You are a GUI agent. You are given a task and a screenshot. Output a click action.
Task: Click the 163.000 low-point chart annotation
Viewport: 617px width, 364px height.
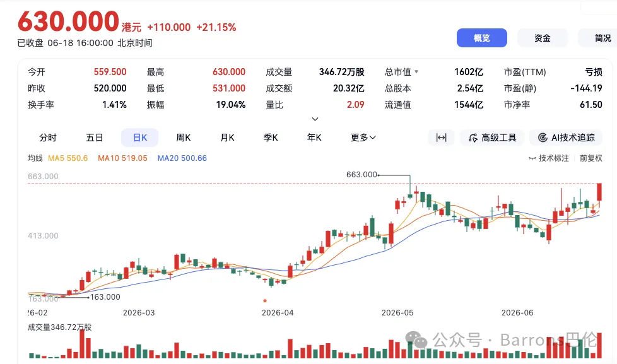pos(105,297)
